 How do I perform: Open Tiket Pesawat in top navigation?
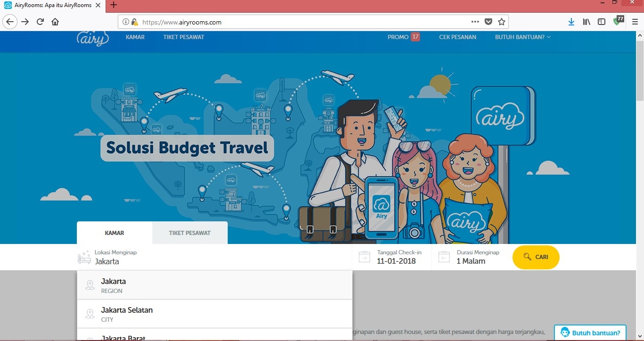click(183, 37)
